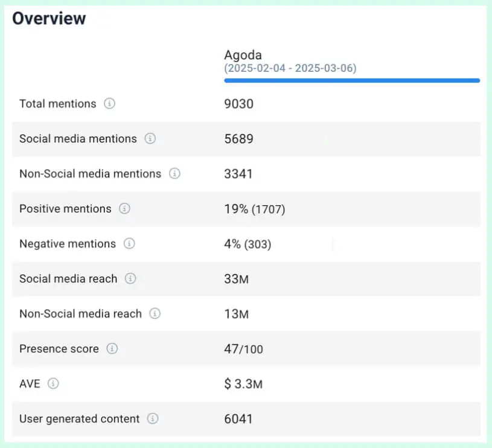Open info icon beside Social media reach
This screenshot has height=448, width=492.
tap(130, 278)
